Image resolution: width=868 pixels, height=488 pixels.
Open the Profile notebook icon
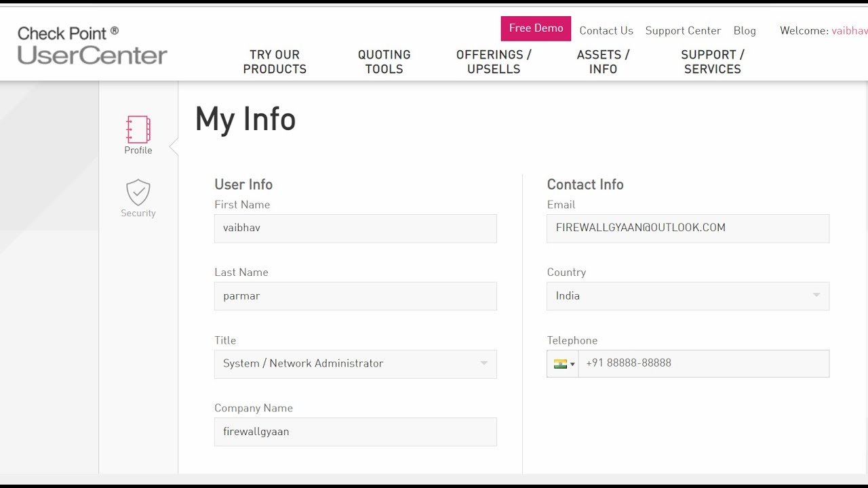[138, 129]
